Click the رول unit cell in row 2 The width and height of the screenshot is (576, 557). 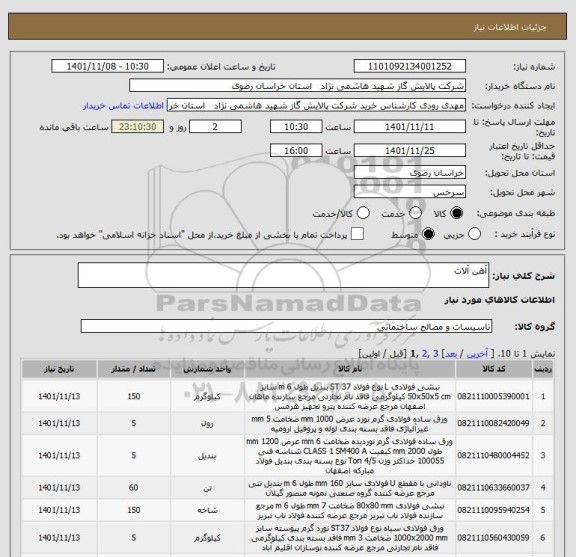[207, 424]
